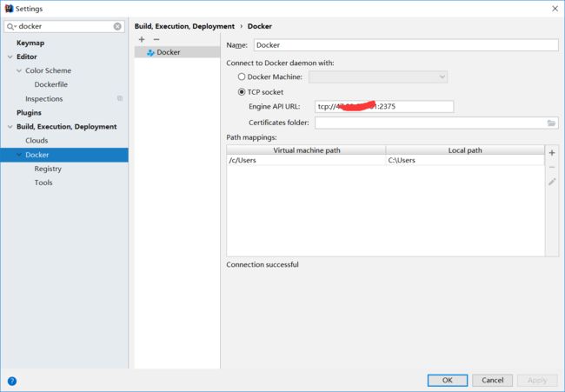This screenshot has height=392, width=565.
Task: Click the Apply button
Action: 537,380
